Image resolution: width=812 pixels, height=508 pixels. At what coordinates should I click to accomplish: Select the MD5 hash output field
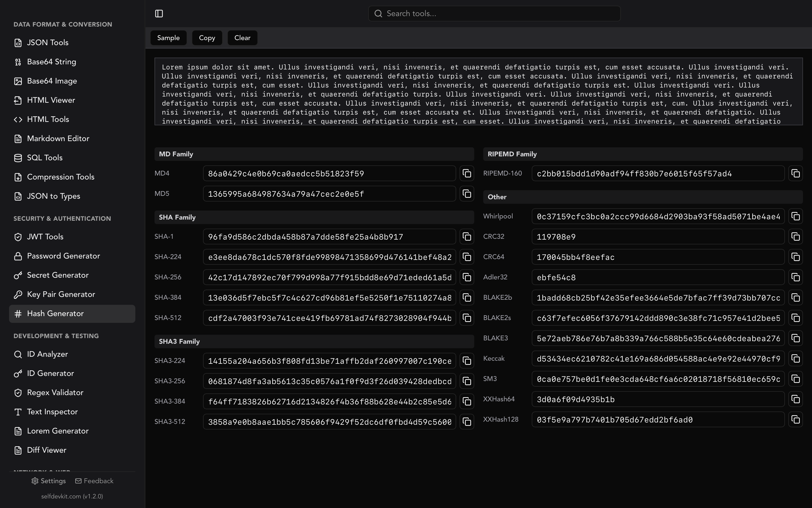coord(329,194)
